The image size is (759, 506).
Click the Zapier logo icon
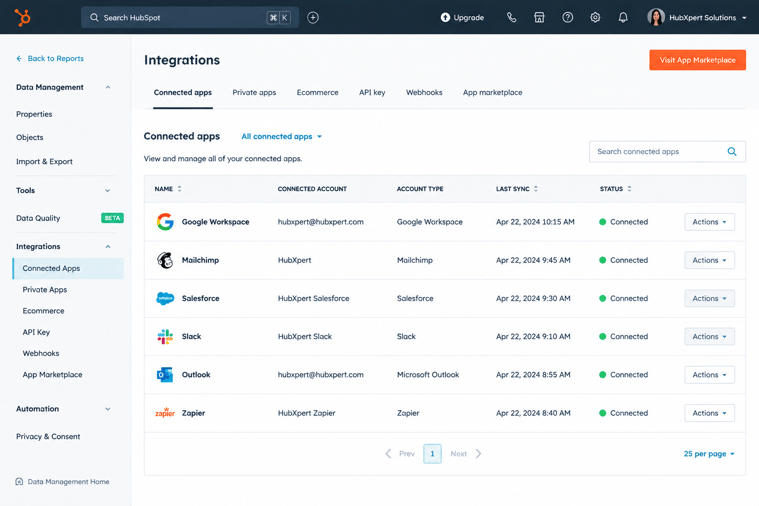pos(165,413)
